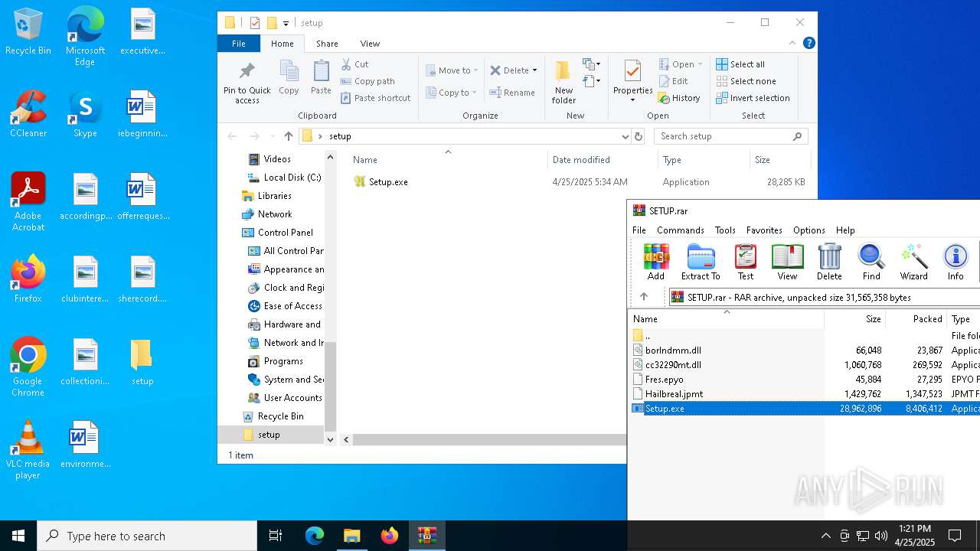The width and height of the screenshot is (980, 551).
Task: Click the View icon in WinRAR
Action: pos(787,262)
